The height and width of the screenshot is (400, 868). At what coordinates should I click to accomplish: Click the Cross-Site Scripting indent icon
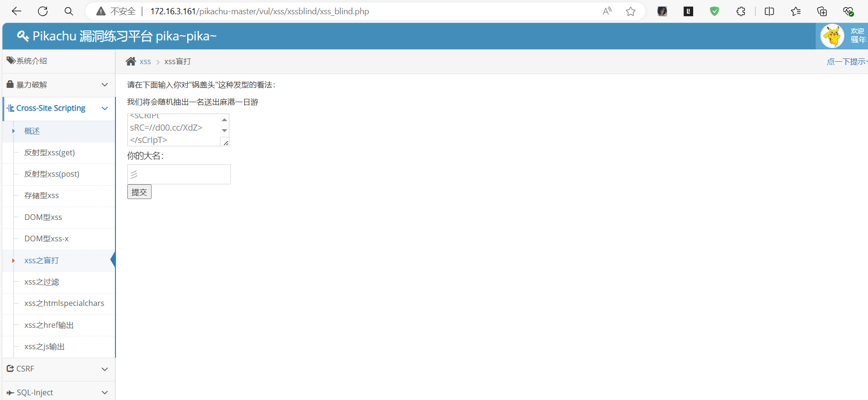coord(10,108)
